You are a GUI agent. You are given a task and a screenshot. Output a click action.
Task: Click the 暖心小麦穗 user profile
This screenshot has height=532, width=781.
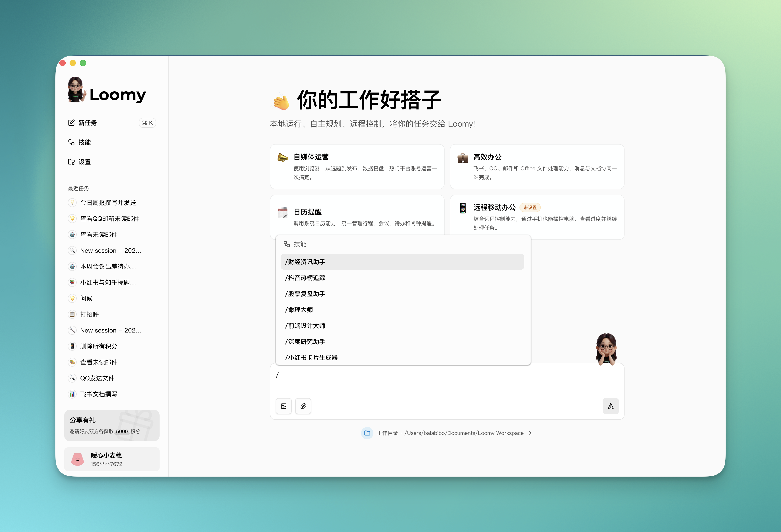tap(112, 459)
